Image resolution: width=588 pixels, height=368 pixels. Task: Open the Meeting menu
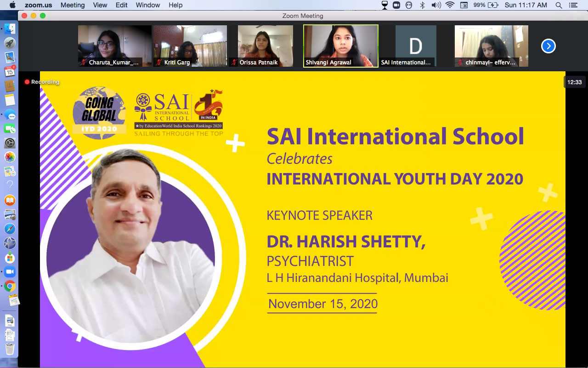click(x=73, y=5)
